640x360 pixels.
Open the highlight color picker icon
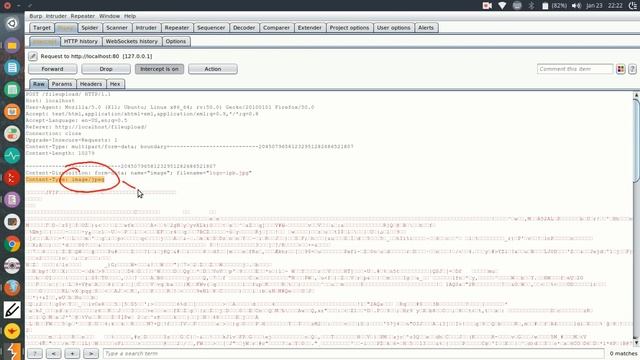pyautogui.click(x=620, y=69)
